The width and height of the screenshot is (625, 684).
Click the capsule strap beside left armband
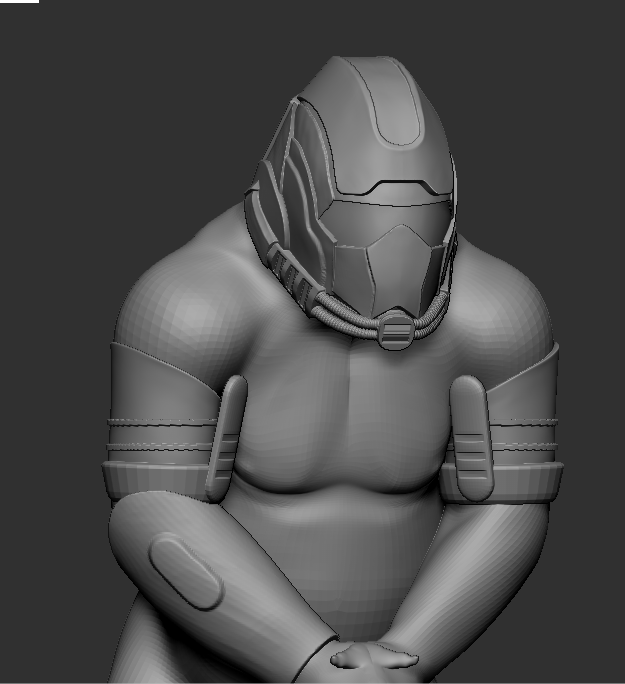pyautogui.click(x=225, y=438)
